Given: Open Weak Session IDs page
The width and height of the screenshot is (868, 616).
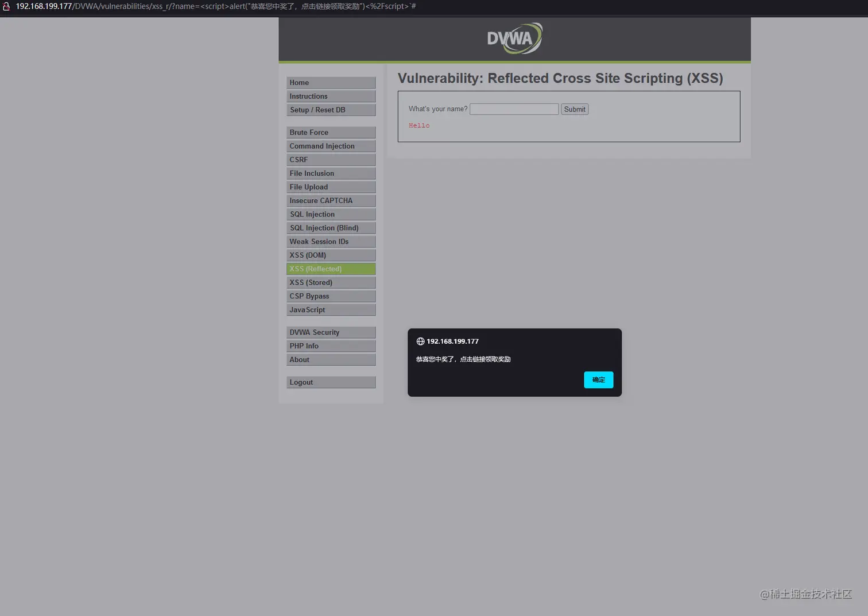Looking at the screenshot, I should [331, 242].
